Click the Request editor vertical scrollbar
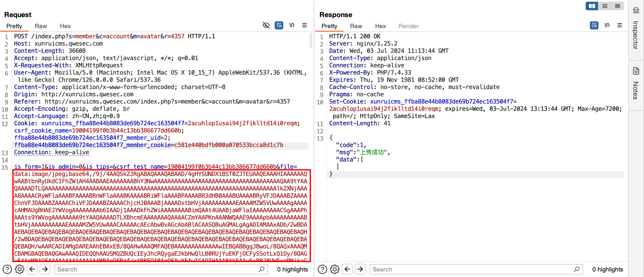Image resolution: width=644 pixels, height=277 pixels. coord(311,40)
